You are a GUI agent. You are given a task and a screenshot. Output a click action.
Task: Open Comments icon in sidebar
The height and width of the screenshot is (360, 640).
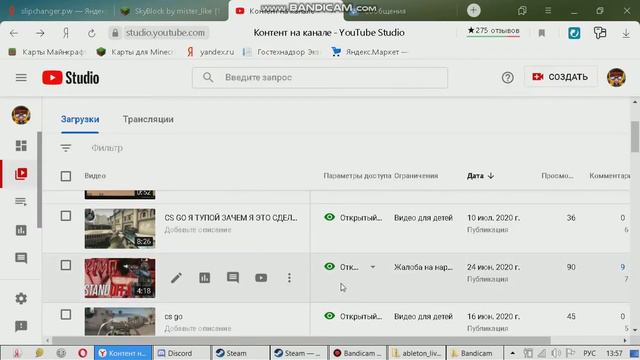point(21,258)
